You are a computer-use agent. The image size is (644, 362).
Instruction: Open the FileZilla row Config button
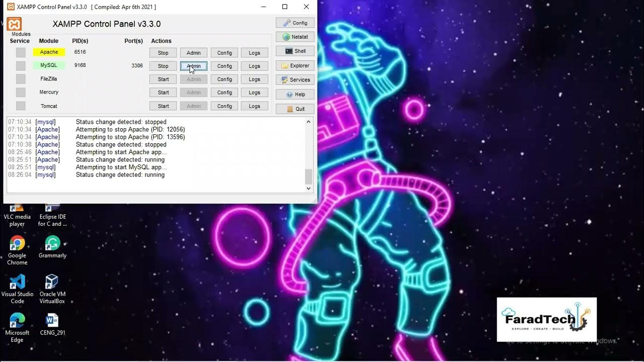point(224,79)
